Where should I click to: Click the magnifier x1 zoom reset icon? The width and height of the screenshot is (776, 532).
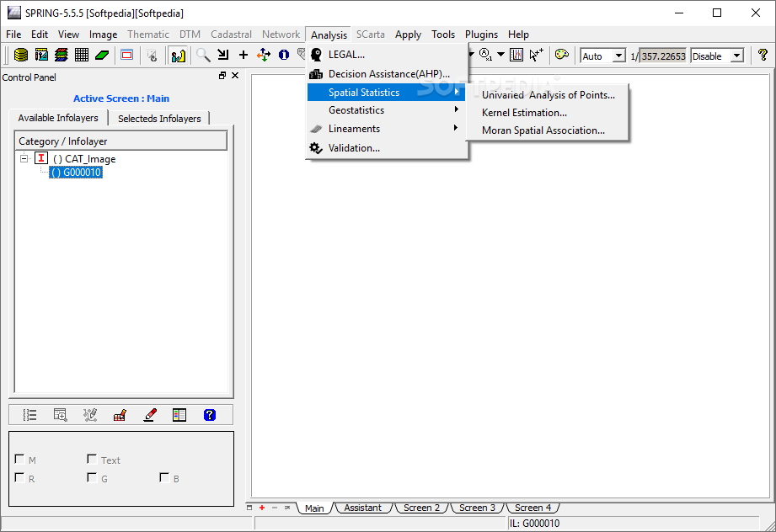coord(485,55)
